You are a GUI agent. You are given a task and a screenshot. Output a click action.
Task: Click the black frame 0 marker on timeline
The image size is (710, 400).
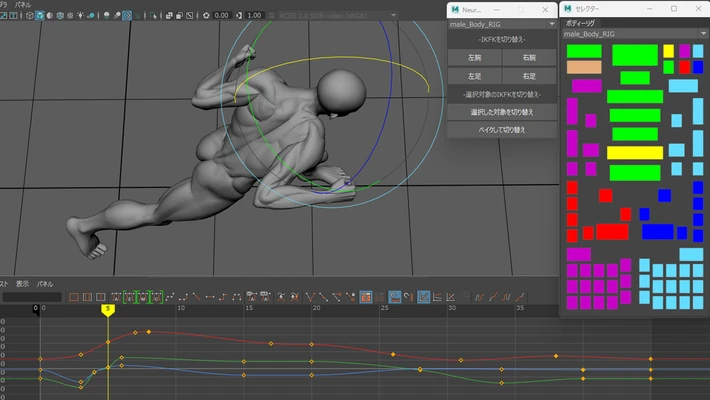(x=36, y=309)
